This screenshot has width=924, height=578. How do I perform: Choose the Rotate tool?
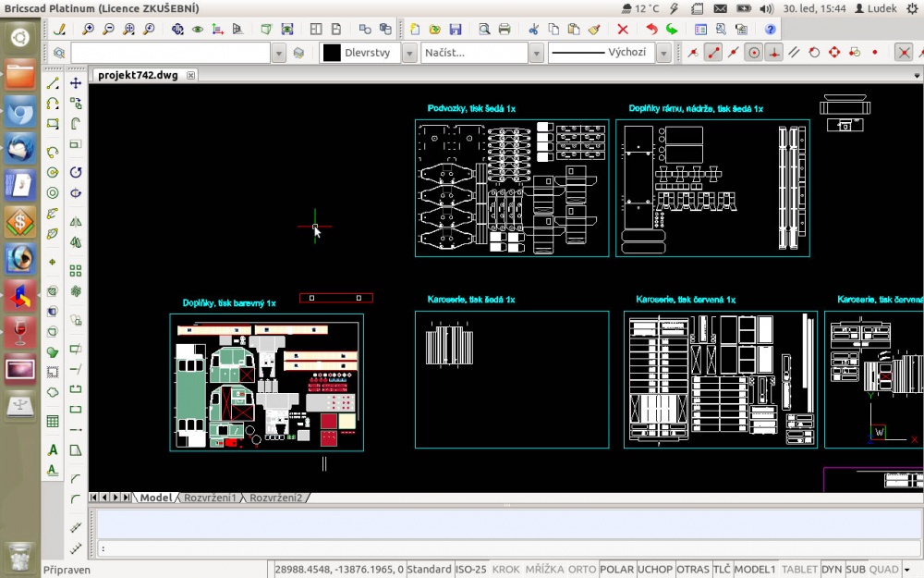pos(76,172)
